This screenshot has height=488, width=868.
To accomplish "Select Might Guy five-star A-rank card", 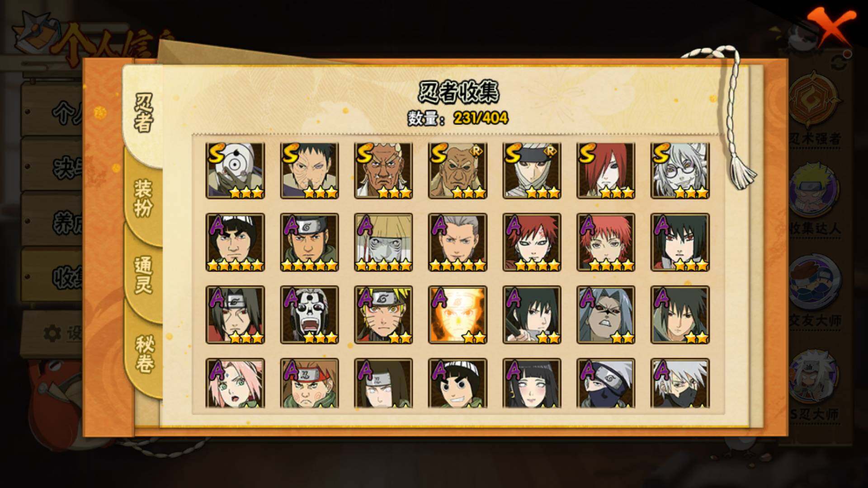I will coord(235,243).
